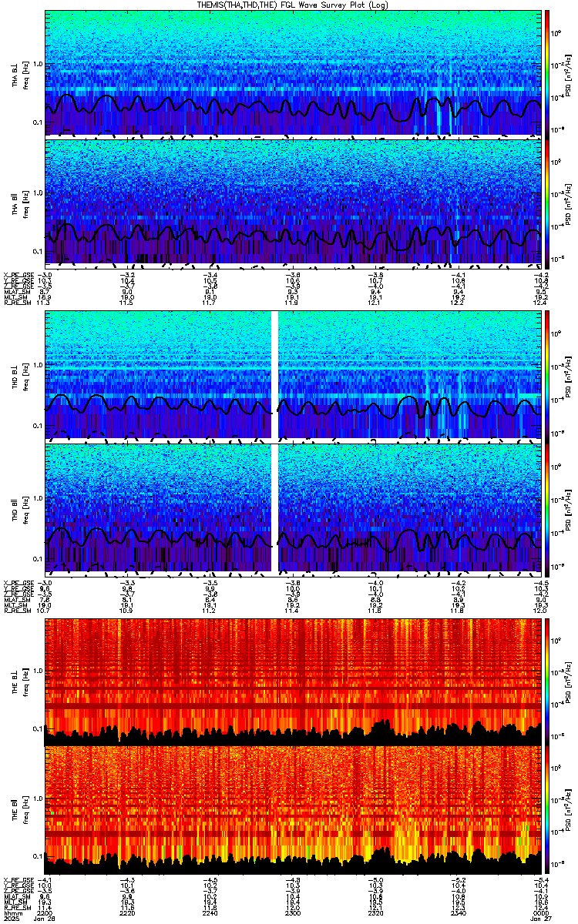The image size is (578, 924).
Task: Click 'R_RE_SM' row label under THA panels
Action: click(16, 303)
